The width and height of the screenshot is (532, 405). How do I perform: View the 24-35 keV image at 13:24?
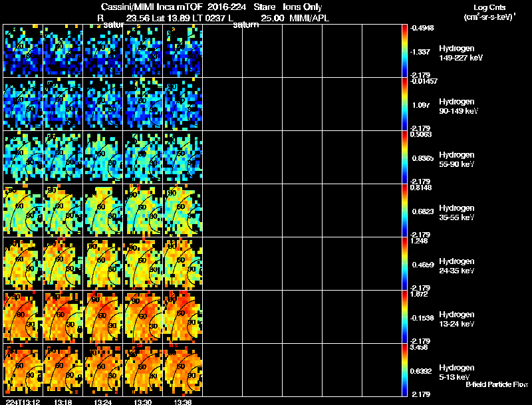click(x=103, y=264)
